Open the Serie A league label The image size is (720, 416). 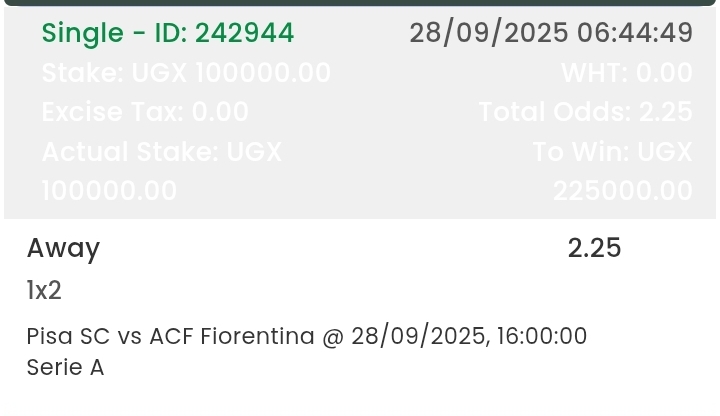click(65, 368)
